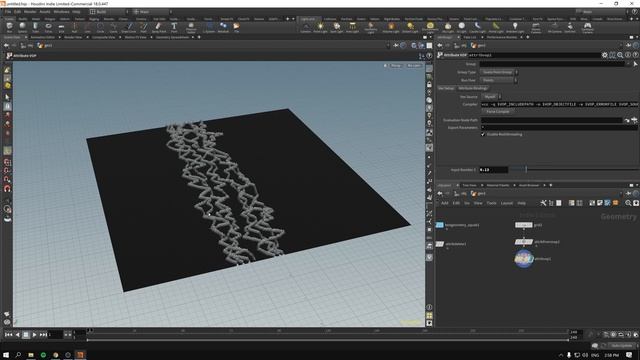640x360 pixels.
Task: Select the Circle shelf tool
Action: (100, 27)
